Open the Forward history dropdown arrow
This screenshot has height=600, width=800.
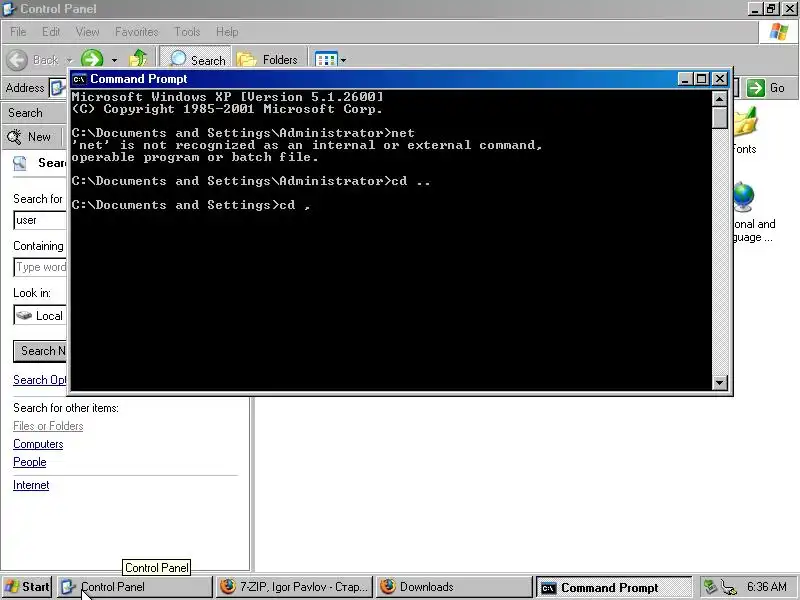(114, 60)
